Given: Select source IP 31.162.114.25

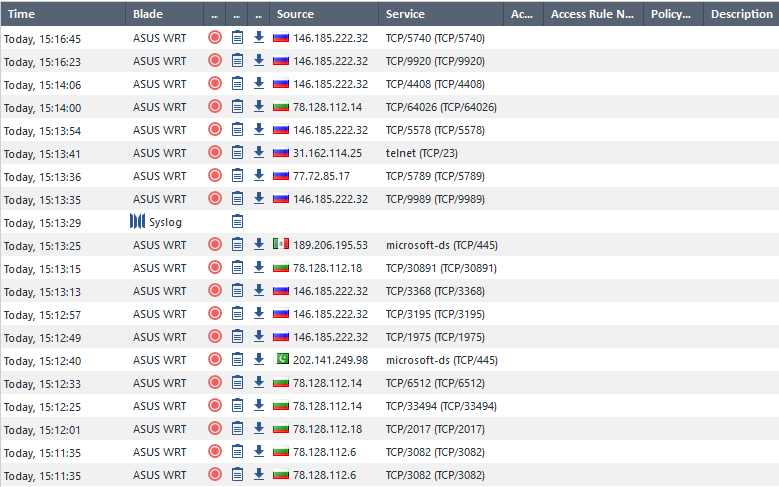Looking at the screenshot, I should 327,153.
